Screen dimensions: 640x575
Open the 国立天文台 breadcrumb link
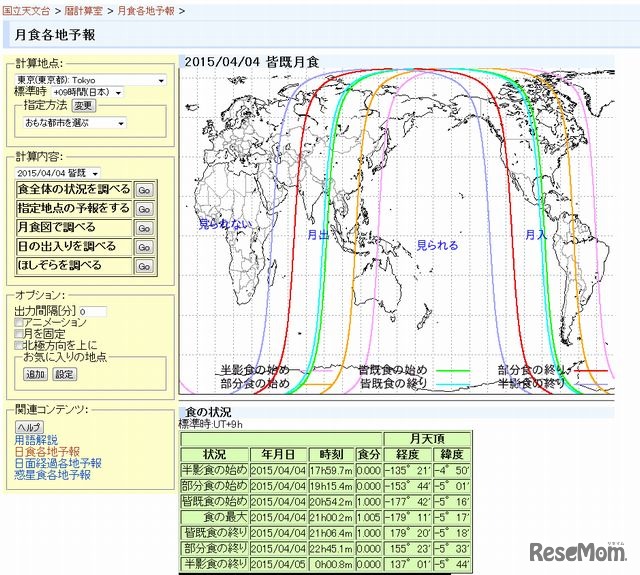26,11
